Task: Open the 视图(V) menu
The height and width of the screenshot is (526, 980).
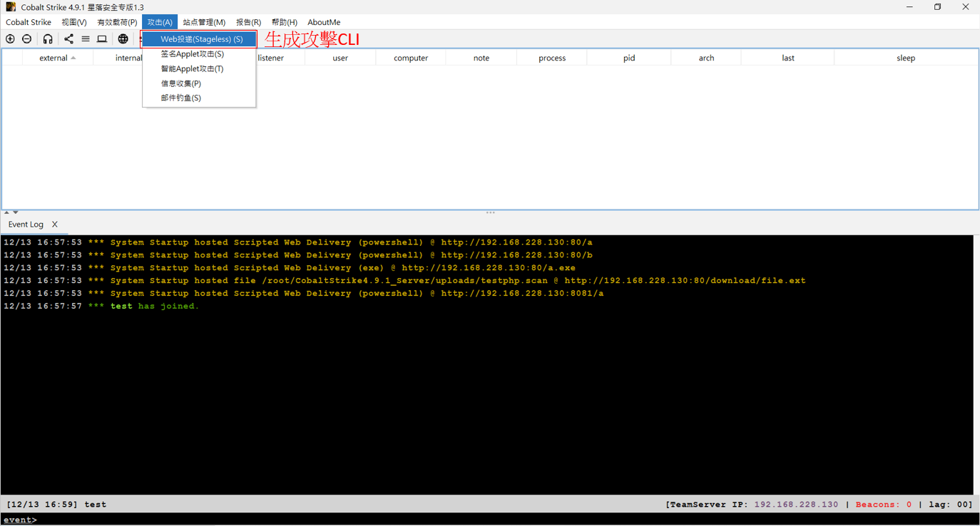Action: point(74,22)
